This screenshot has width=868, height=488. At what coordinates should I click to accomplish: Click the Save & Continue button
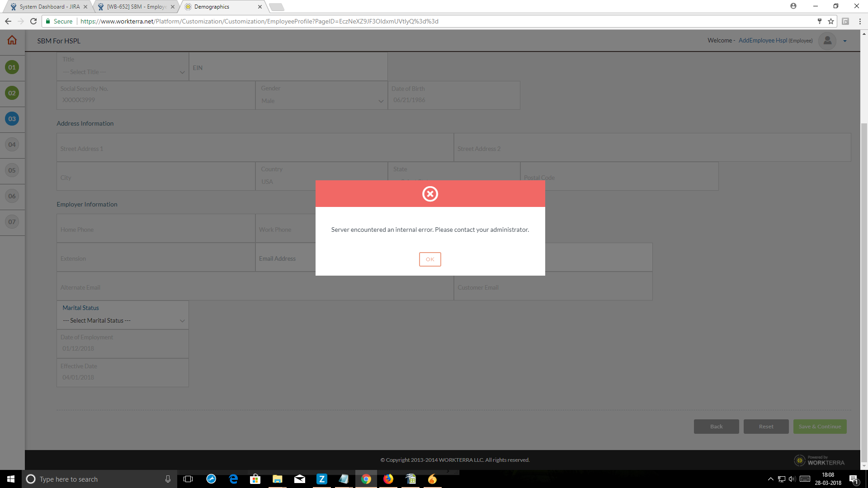(x=820, y=426)
